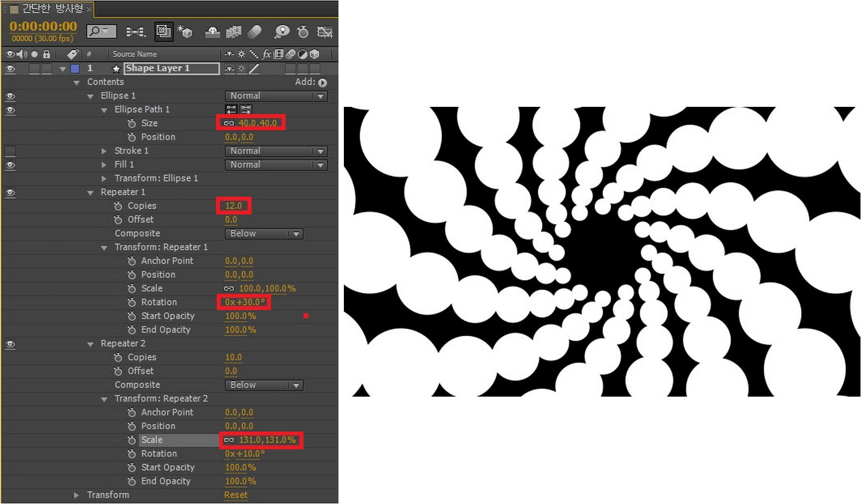
Task: Click the radial circles preview image
Action: 602,251
